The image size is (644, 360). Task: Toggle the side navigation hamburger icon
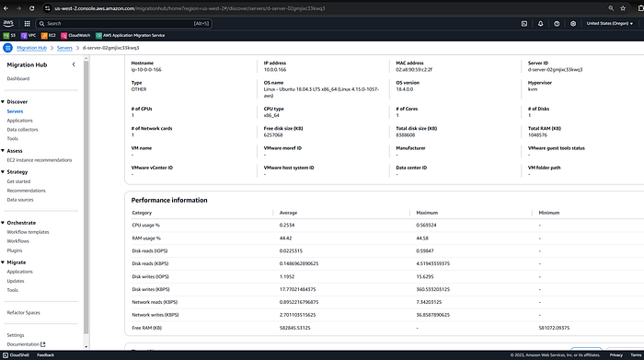7,48
